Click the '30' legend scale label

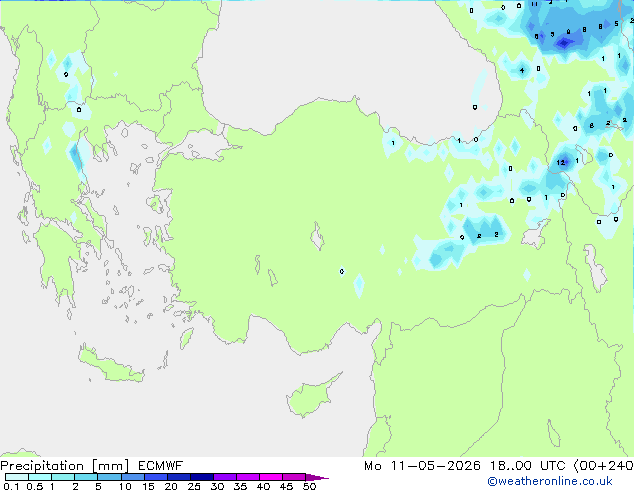(217, 486)
